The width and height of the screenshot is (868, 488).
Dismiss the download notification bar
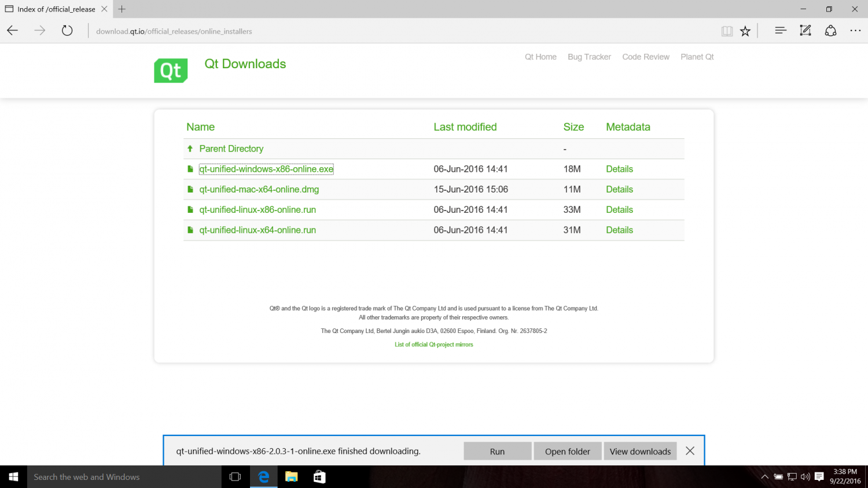690,451
